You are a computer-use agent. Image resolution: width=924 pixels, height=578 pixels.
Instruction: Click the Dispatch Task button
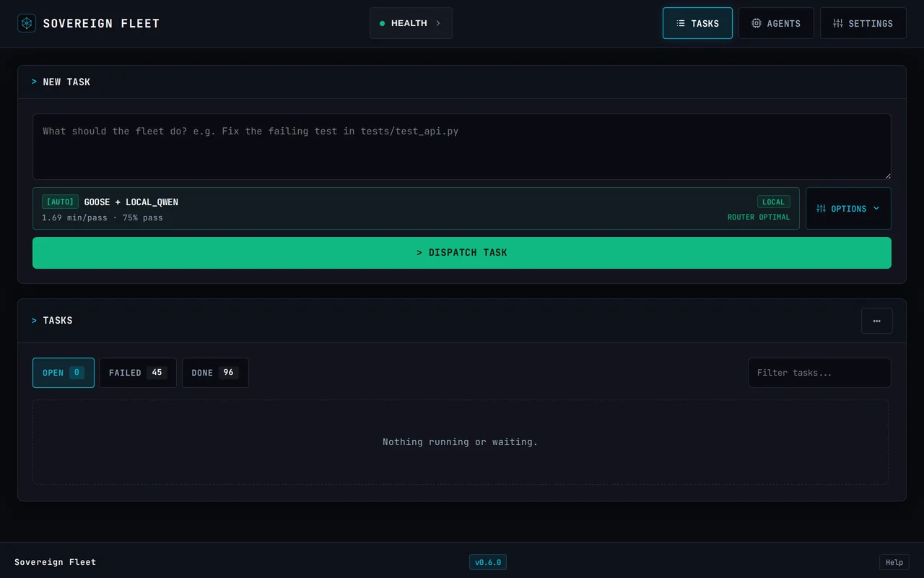(462, 253)
